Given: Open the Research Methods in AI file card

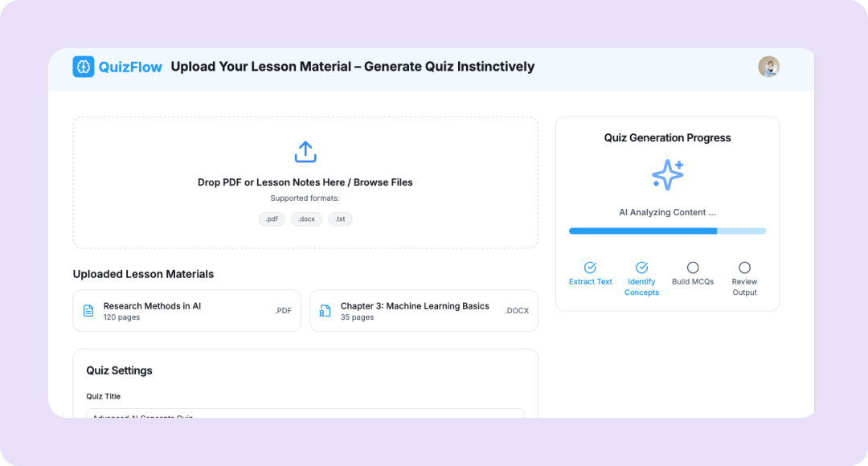Looking at the screenshot, I should (186, 311).
